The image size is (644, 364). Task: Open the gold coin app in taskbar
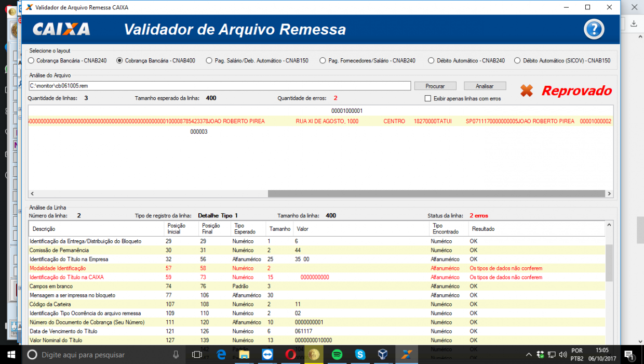click(x=314, y=355)
